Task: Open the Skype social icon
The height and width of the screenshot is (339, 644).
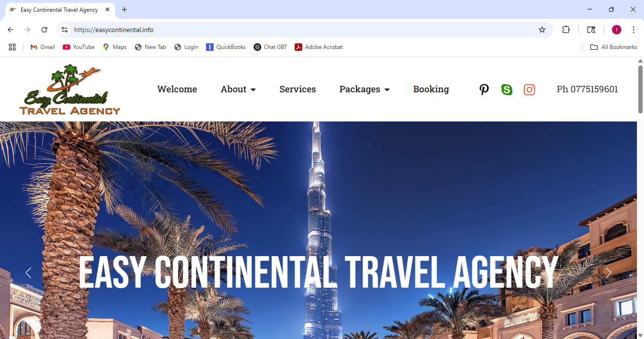Action: pyautogui.click(x=507, y=89)
